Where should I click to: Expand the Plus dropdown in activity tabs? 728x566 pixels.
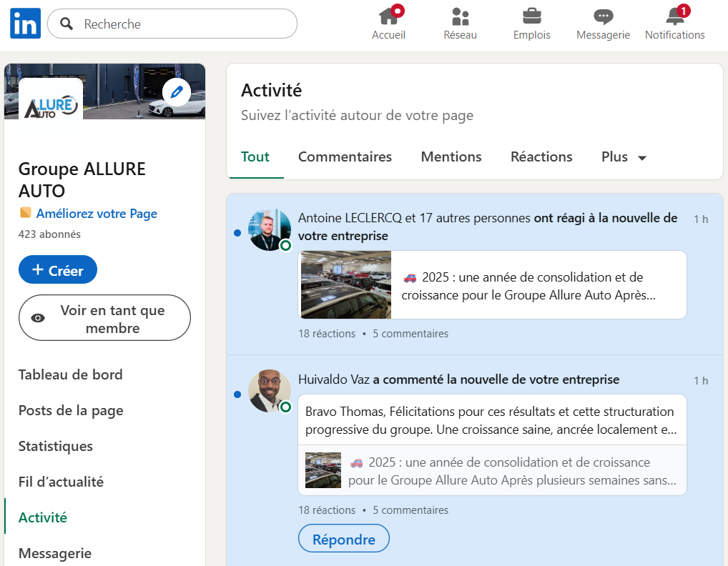(624, 157)
